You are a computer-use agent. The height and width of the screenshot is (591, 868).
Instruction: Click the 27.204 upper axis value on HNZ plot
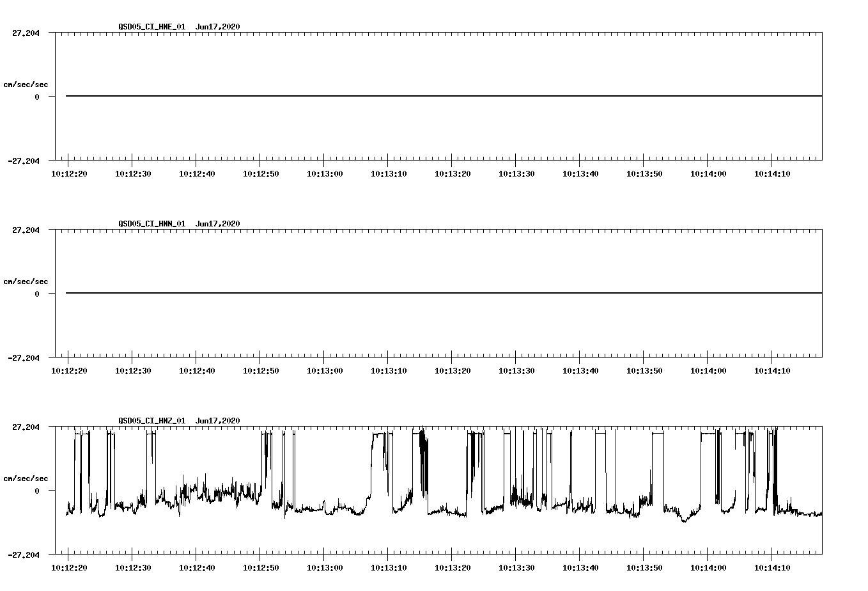(26, 427)
